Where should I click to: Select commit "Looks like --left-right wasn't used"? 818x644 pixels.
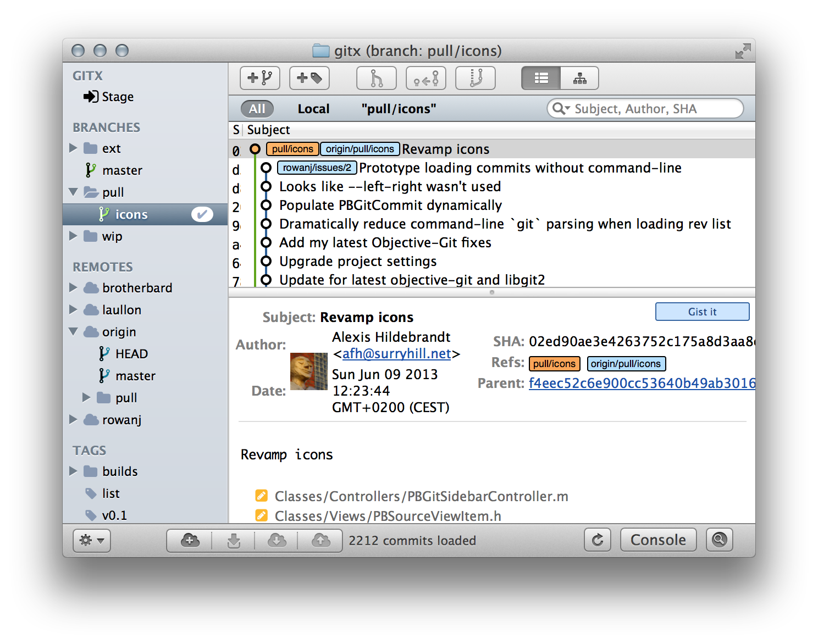491,187
